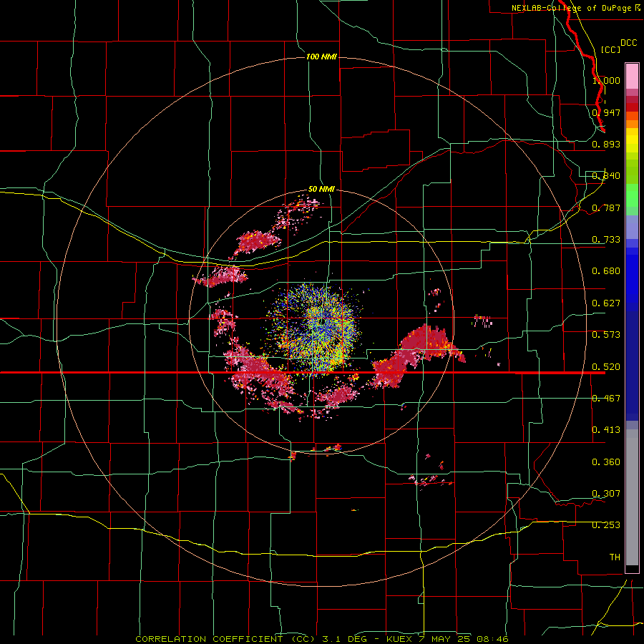This screenshot has height=644, width=644.
Task: Click the TH label near scale bottom
Action: [615, 557]
